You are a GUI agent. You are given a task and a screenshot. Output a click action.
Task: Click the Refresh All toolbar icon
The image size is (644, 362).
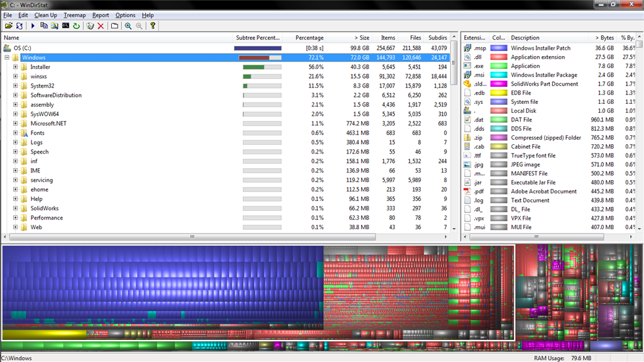(x=19, y=26)
